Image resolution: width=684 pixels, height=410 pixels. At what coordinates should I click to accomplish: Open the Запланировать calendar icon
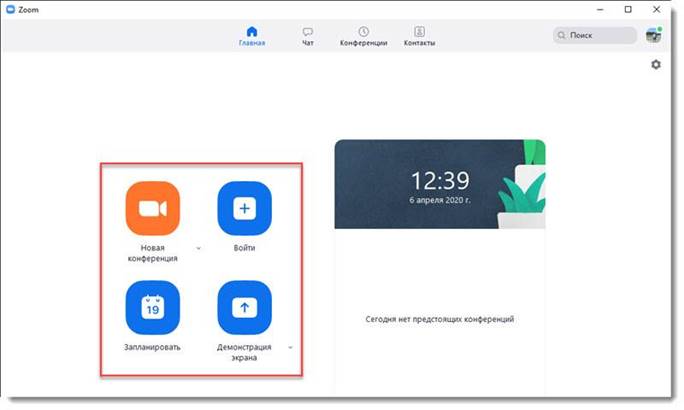click(x=153, y=308)
